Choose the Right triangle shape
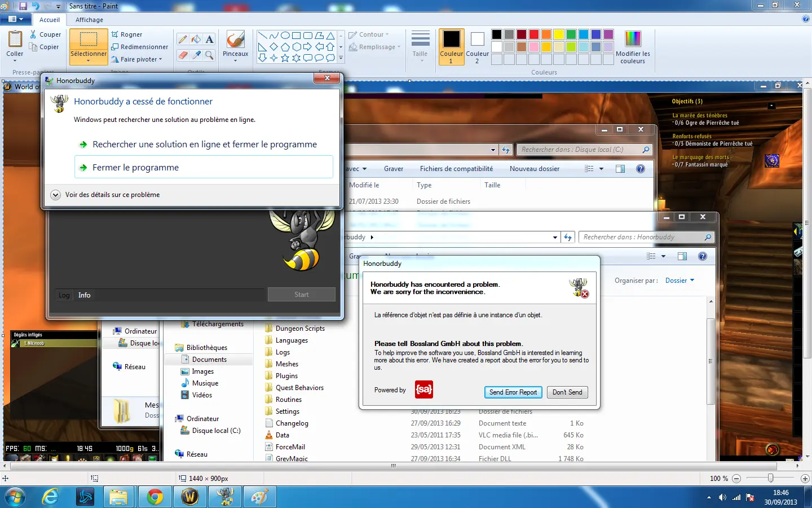 point(262,47)
